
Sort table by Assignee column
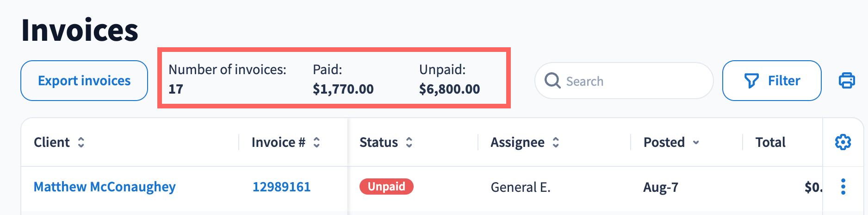(556, 142)
